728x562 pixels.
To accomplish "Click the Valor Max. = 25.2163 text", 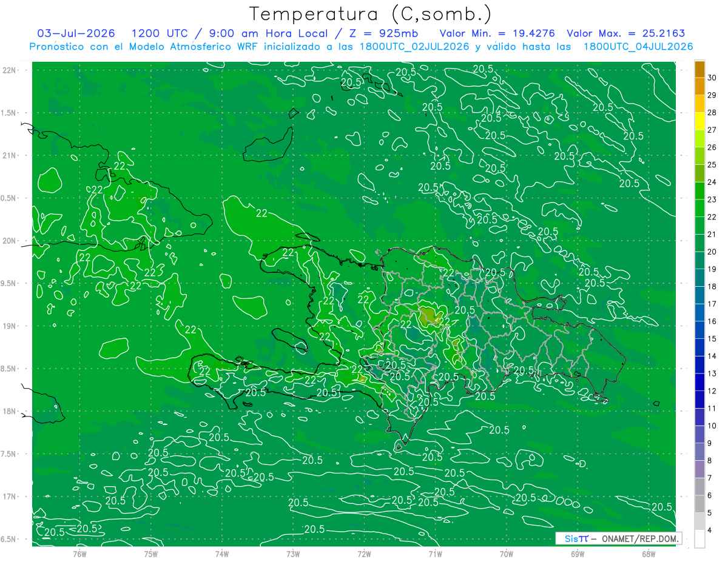I will click(626, 33).
